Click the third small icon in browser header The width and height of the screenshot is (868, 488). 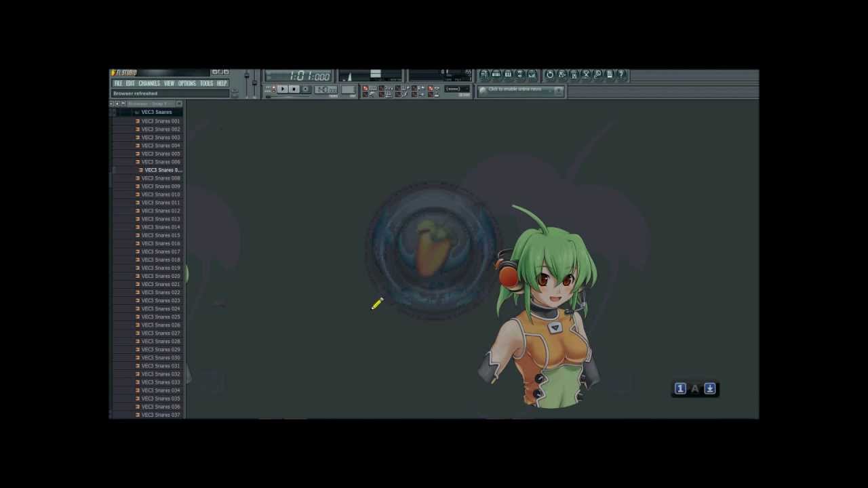123,104
